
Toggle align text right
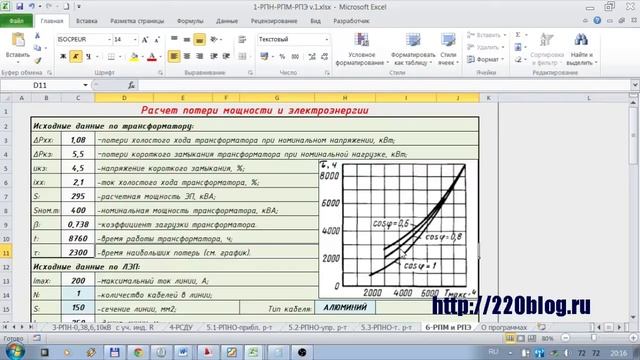click(x=200, y=56)
